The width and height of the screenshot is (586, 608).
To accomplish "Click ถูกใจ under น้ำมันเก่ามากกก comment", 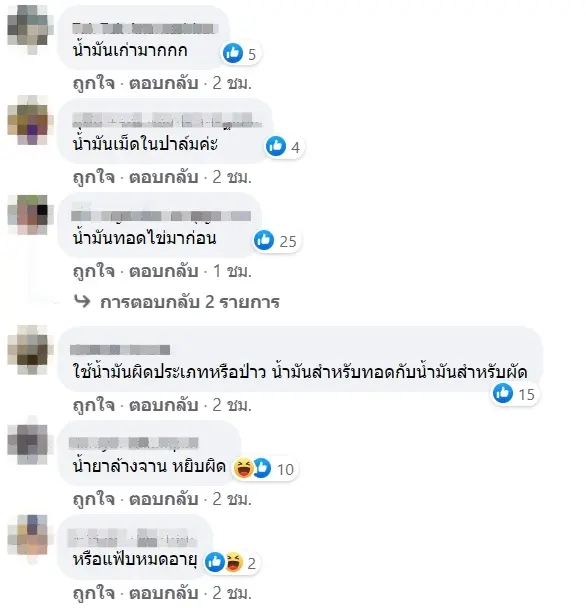I will click(x=94, y=83).
